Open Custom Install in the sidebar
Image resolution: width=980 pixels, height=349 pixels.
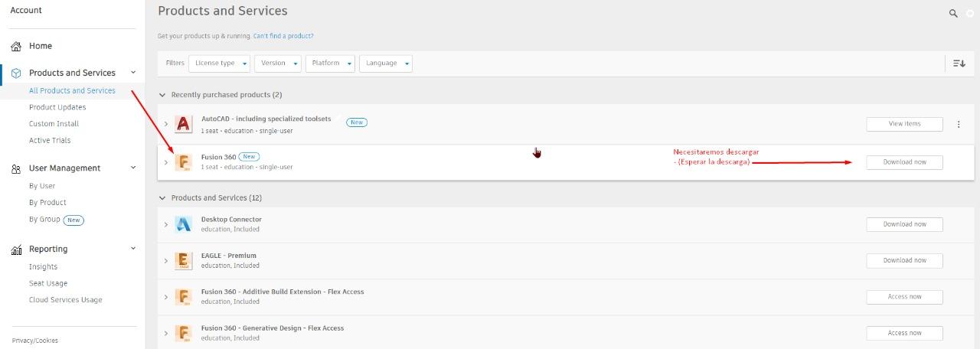[x=54, y=124]
